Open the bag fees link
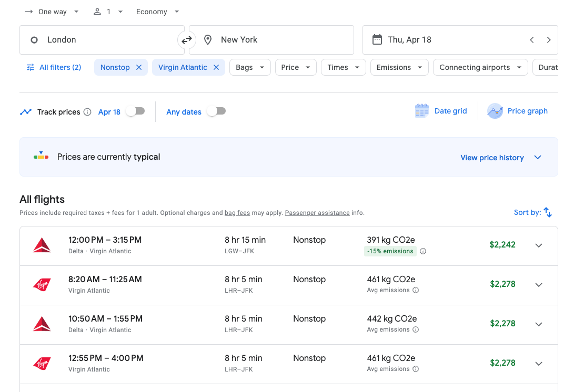Screen dimensions: 574x392 click(x=237, y=213)
